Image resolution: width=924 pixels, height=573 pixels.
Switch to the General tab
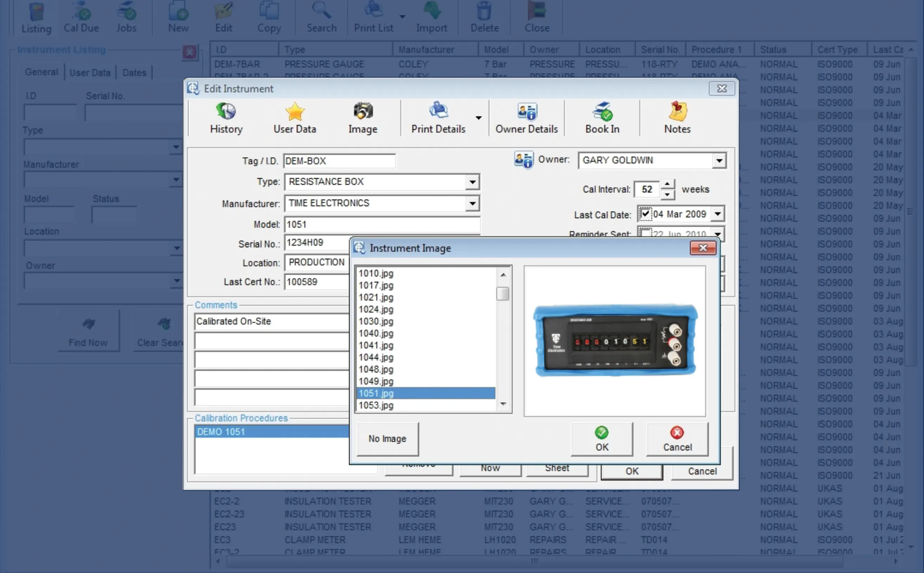pyautogui.click(x=42, y=72)
